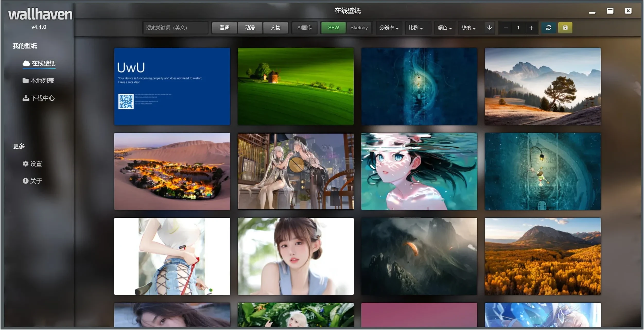This screenshot has width=644, height=330.
Task: Open 下载中心 download center
Action: 39,98
